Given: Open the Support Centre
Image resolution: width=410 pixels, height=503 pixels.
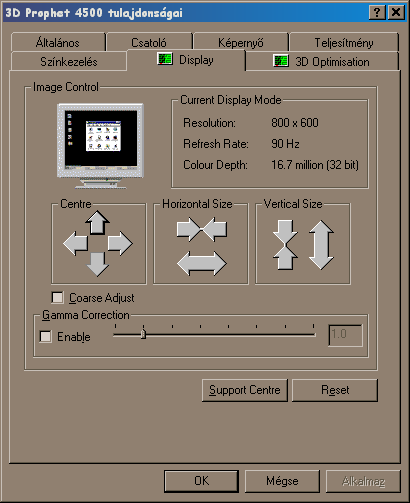Looking at the screenshot, I should tap(245, 390).
